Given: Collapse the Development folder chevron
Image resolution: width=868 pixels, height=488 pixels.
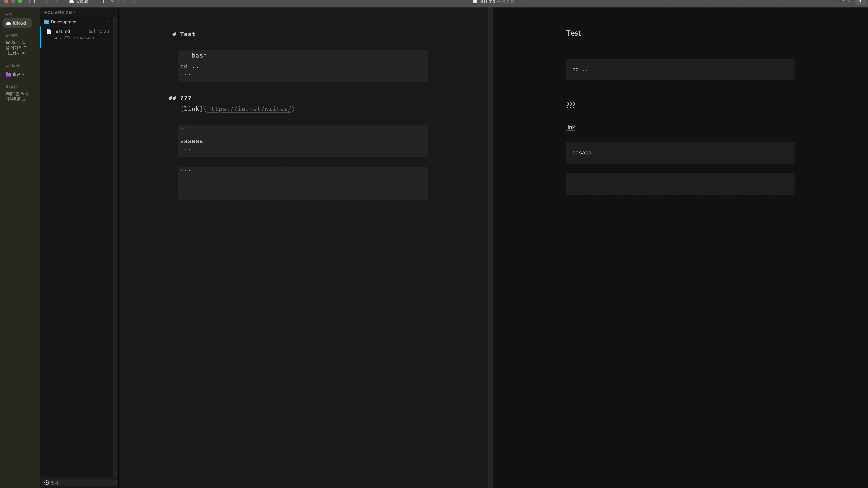Looking at the screenshot, I should [107, 22].
